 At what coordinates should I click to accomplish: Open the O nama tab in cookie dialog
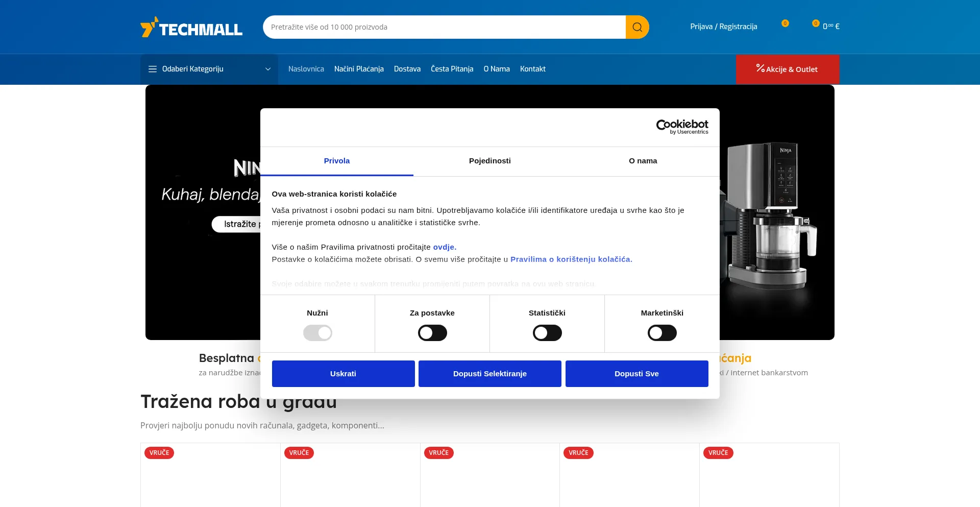[x=643, y=161]
